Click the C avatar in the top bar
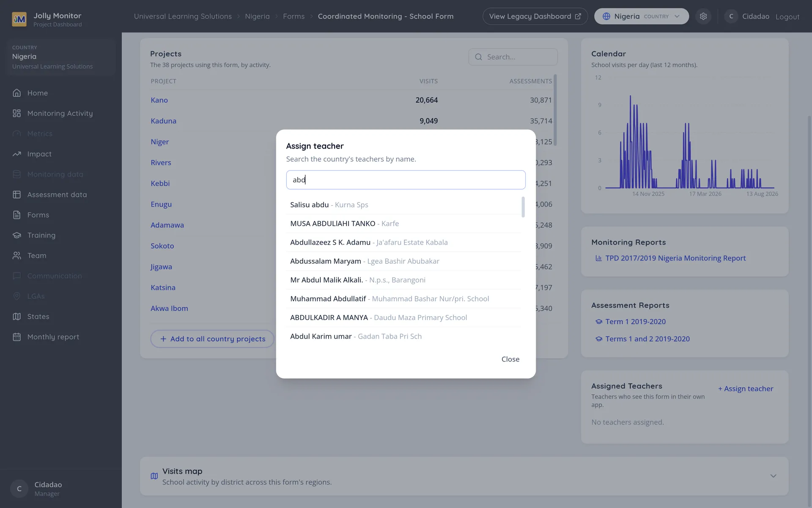The image size is (812, 508). coord(731,17)
